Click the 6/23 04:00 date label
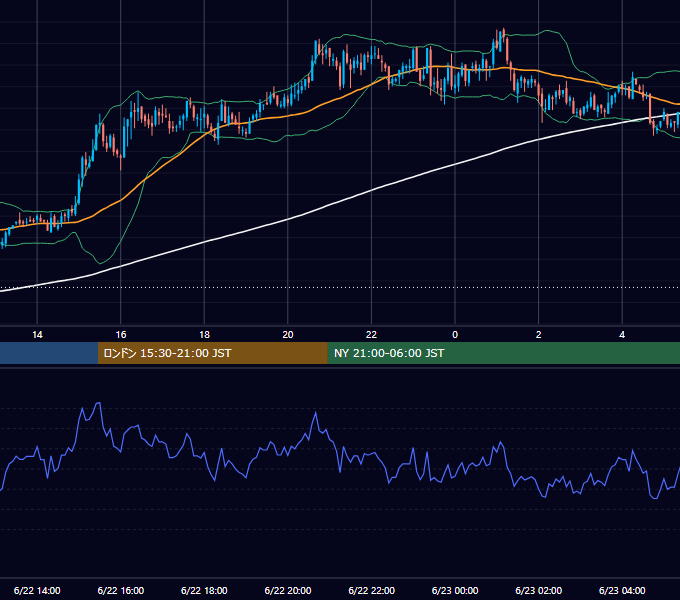 622,590
